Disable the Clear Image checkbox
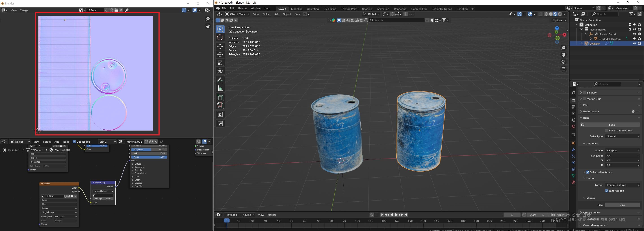The image size is (644, 231). pos(607,191)
